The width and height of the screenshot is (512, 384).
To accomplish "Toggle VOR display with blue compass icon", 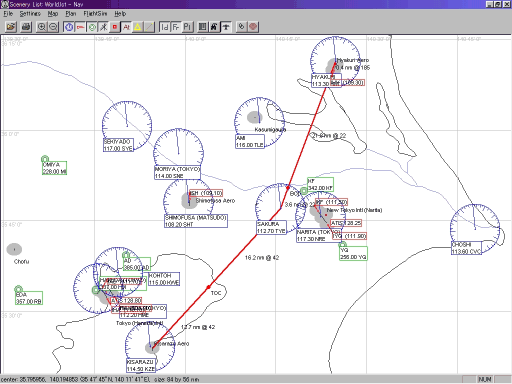I will [69, 27].
